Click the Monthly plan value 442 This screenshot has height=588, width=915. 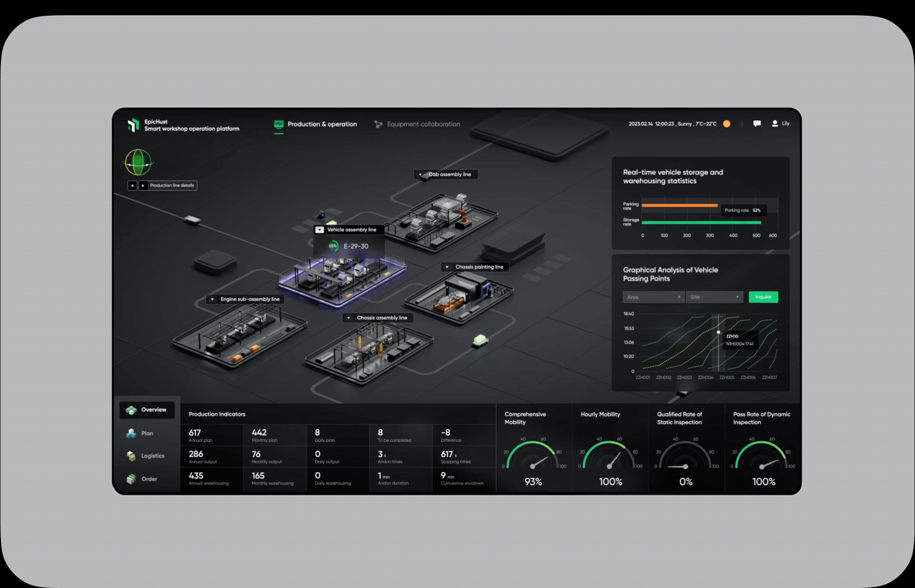click(259, 433)
